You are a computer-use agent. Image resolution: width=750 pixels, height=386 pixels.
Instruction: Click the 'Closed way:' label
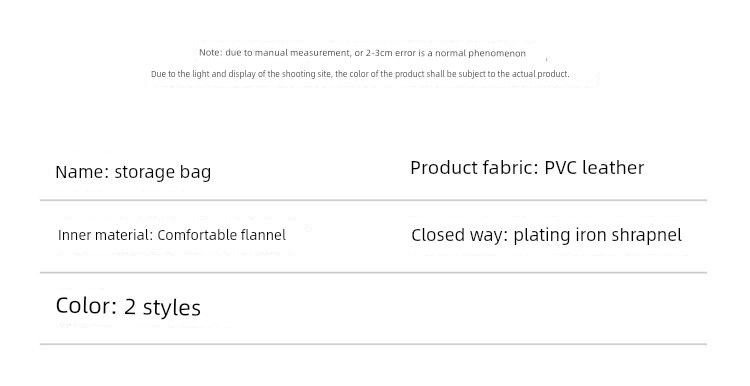[460, 235]
